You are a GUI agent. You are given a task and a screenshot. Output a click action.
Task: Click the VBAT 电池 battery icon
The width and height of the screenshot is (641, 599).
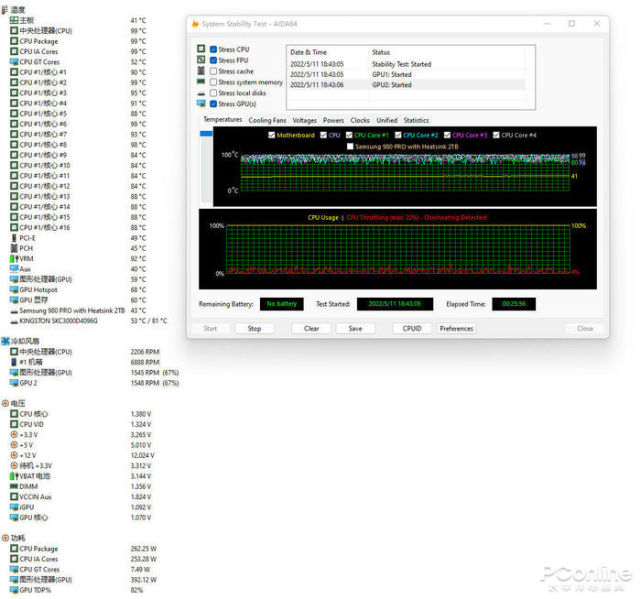(x=14, y=476)
